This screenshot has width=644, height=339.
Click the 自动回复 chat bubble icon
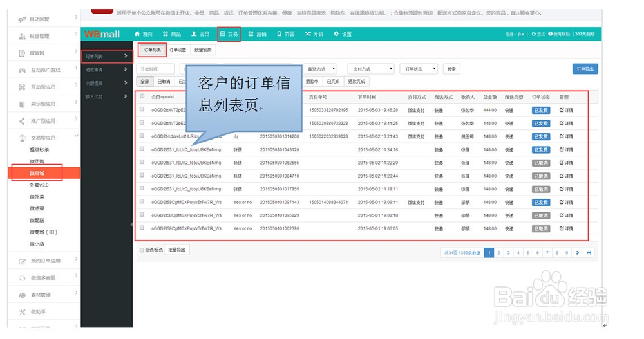click(22, 19)
